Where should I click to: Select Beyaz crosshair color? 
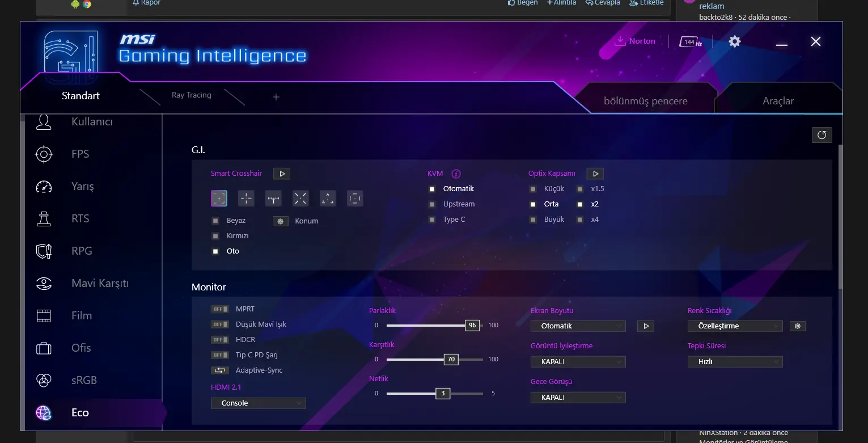pyautogui.click(x=215, y=221)
